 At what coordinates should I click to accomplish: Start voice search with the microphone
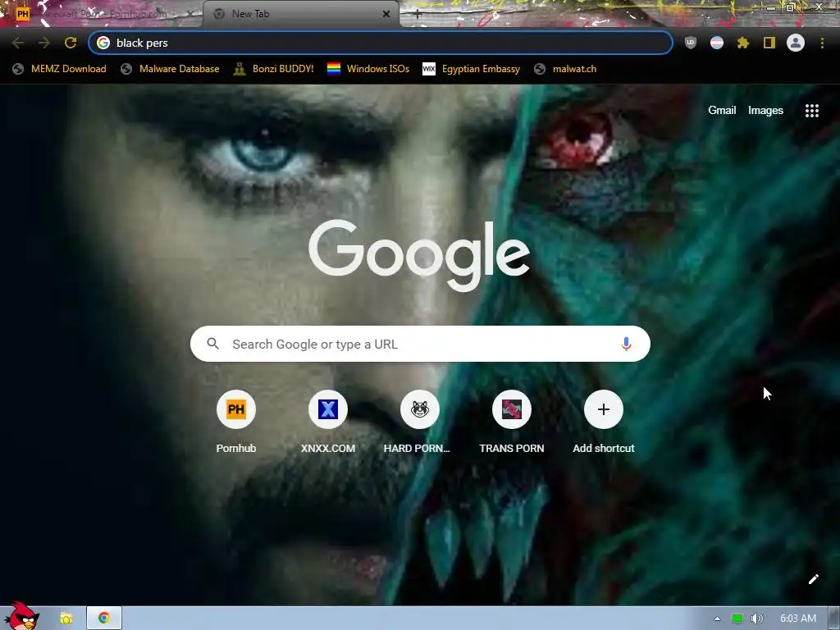click(x=626, y=344)
